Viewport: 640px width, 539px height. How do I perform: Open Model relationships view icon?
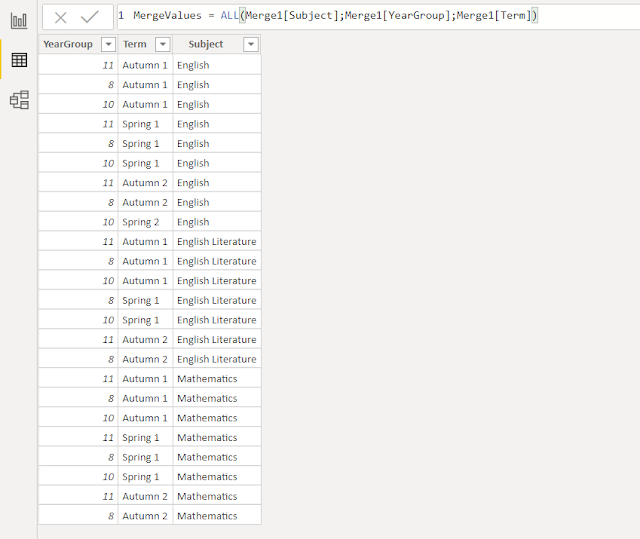pos(19,100)
